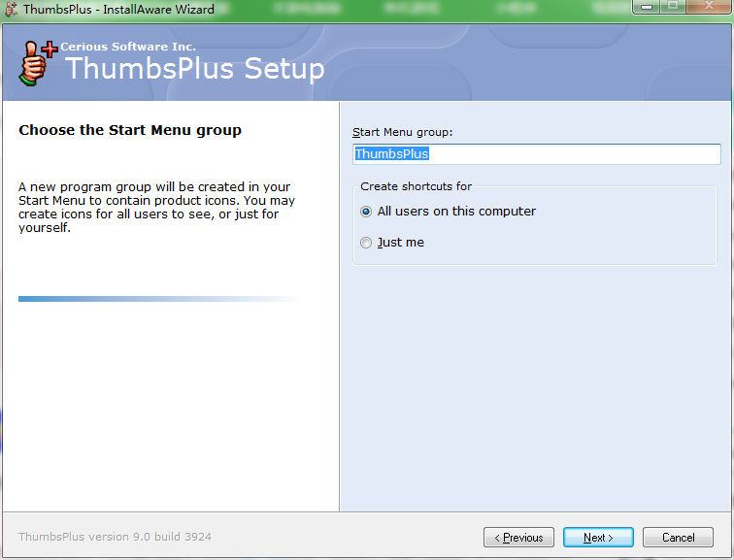Click "ThumbsPlus version 9.0 build 3924" text
Screen dimensions: 734x560
115,537
